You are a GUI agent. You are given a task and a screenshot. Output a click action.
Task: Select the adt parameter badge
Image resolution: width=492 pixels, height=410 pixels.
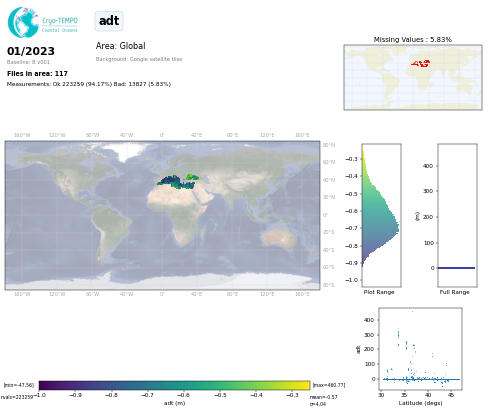click(109, 21)
